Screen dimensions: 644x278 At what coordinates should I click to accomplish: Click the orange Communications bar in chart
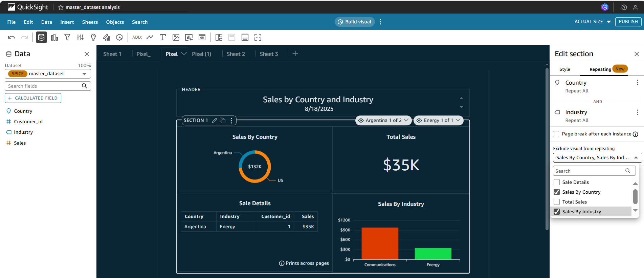380,243
